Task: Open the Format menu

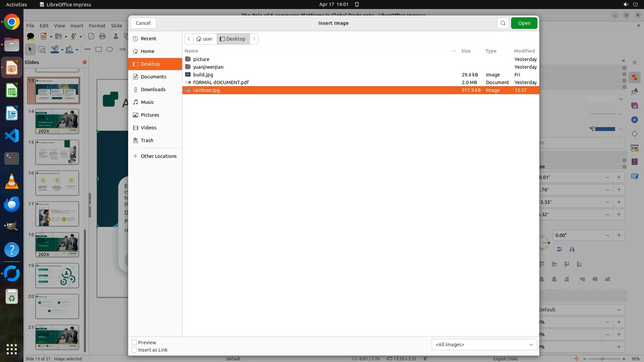Action: click(97, 25)
